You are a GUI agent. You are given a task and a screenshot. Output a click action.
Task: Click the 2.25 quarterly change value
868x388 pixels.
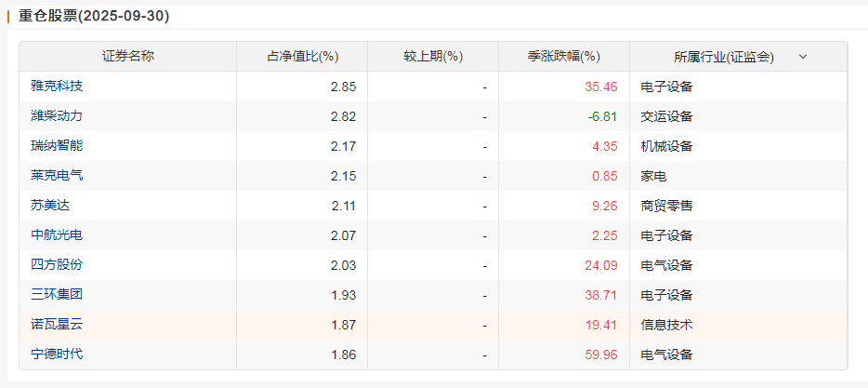click(x=605, y=235)
